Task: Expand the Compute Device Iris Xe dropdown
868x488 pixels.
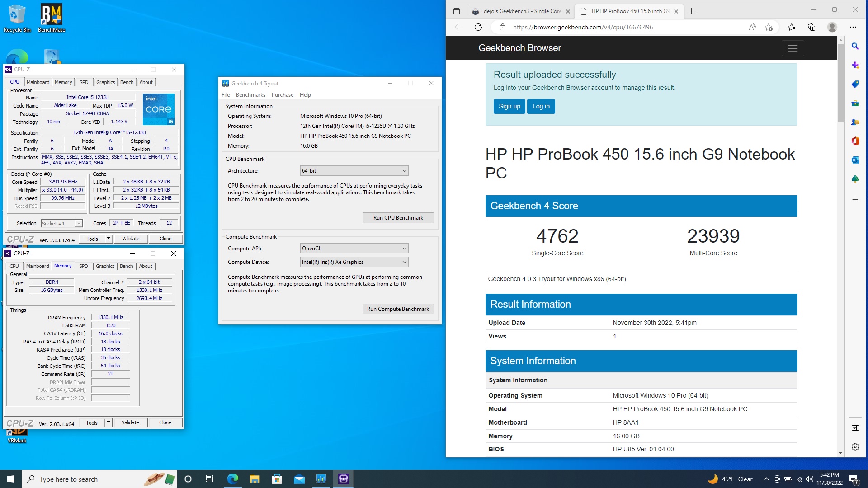Action: 354,262
